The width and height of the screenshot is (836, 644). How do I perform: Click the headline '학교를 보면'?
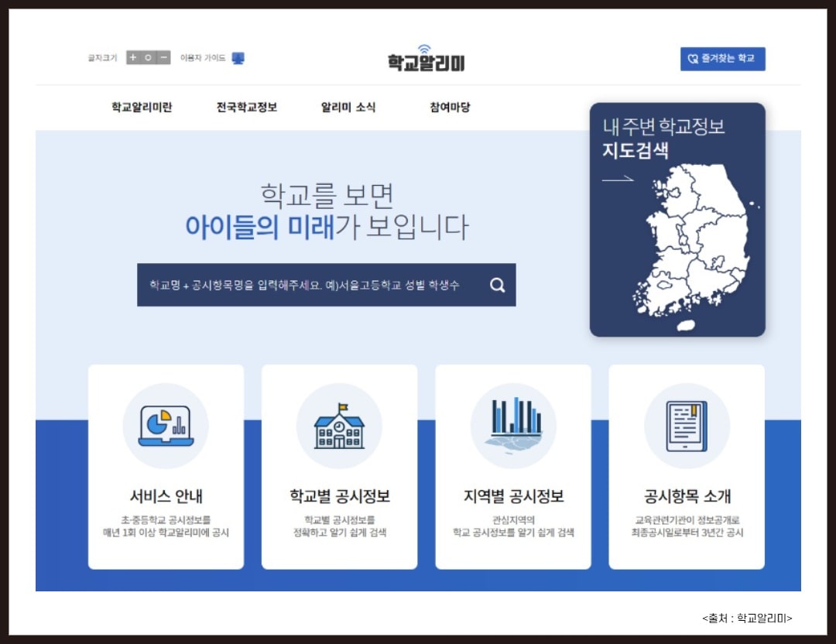point(327,196)
